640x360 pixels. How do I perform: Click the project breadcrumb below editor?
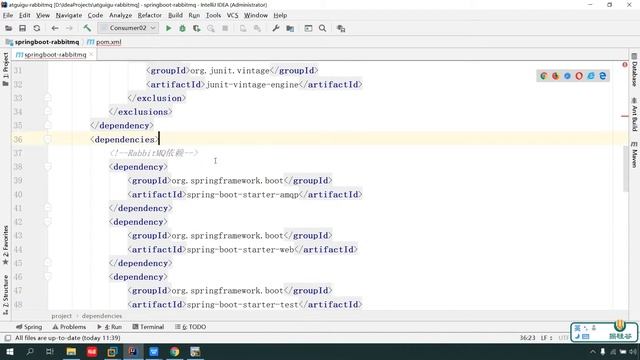[x=61, y=316]
